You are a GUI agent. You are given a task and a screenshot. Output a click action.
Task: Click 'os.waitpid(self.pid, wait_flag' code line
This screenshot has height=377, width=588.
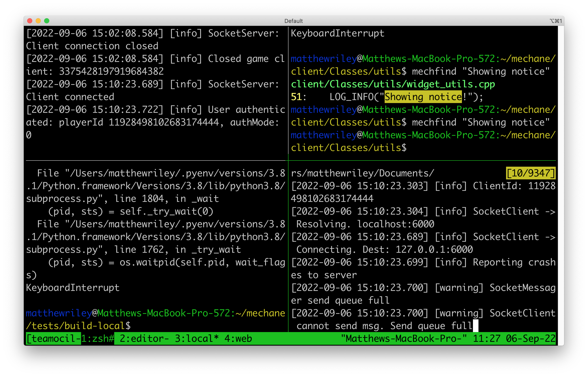coord(202,262)
